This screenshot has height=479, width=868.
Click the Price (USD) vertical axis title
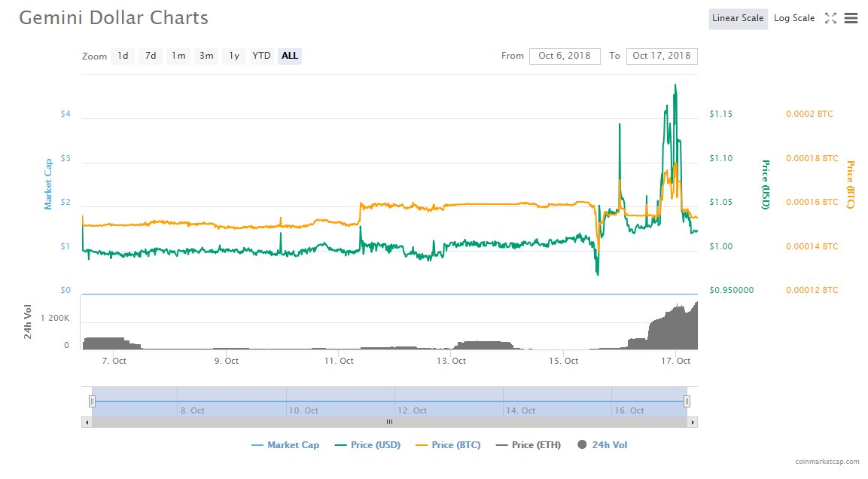click(x=766, y=185)
